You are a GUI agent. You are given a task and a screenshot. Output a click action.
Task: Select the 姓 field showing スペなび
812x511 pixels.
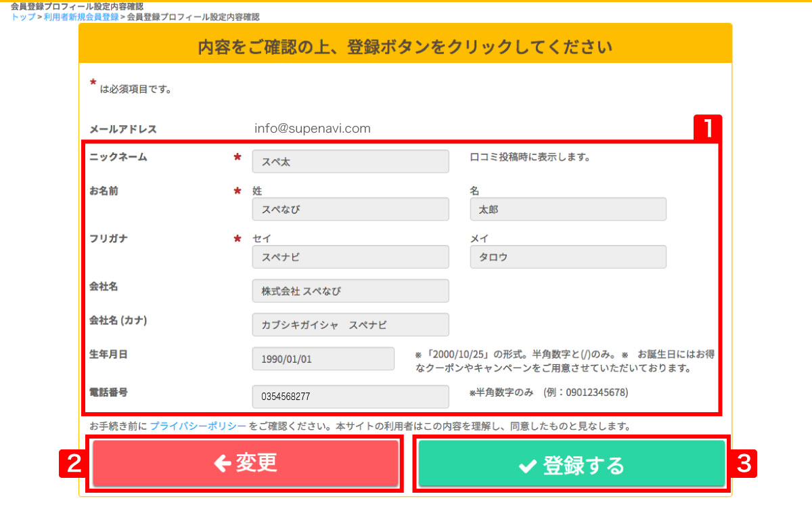[350, 209]
